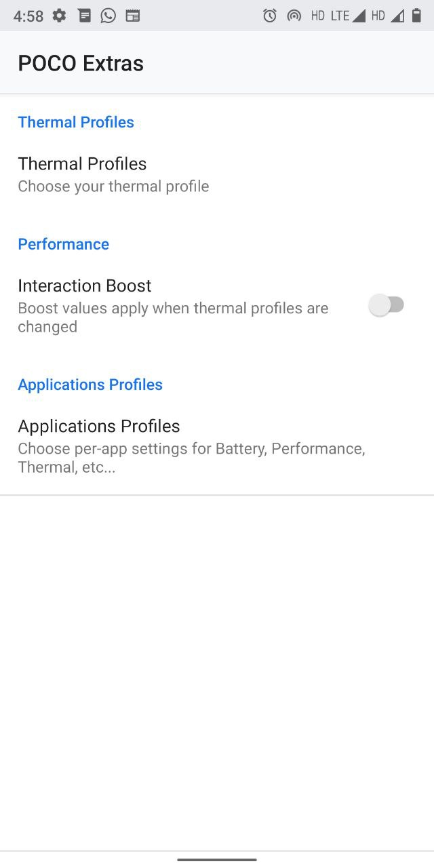Tap the alarm clock status icon
The image size is (434, 868).
pyautogui.click(x=270, y=16)
